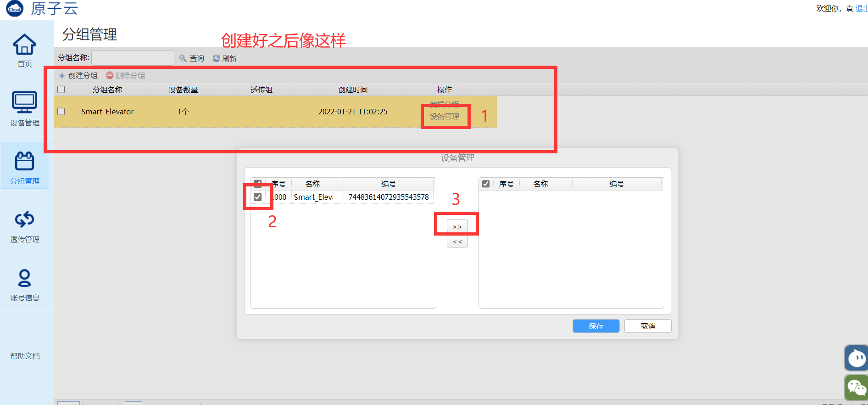This screenshot has height=405, width=868.
Task: Click the 查询 magnifier search icon
Action: coord(183,58)
